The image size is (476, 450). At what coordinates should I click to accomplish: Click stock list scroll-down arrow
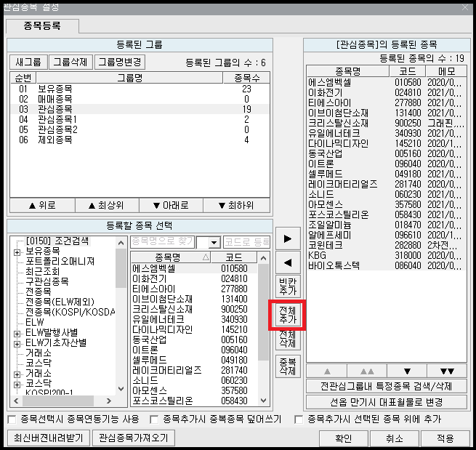pos(263,401)
